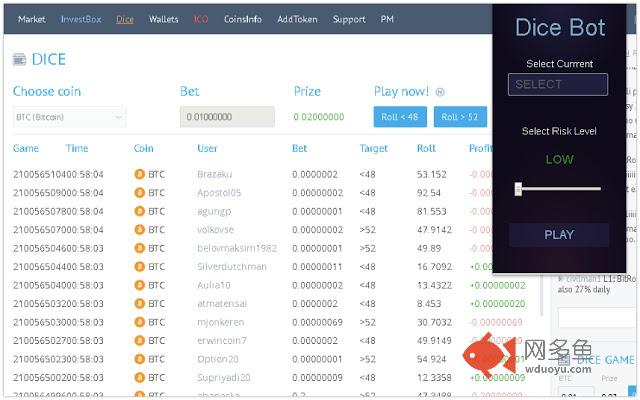
Task: Open the InvestBox menu item
Action: 81,19
